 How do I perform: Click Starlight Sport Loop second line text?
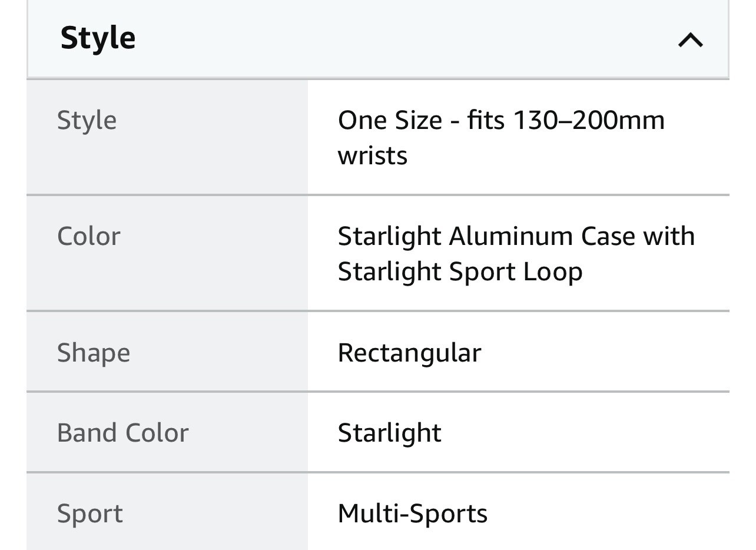pos(460,272)
